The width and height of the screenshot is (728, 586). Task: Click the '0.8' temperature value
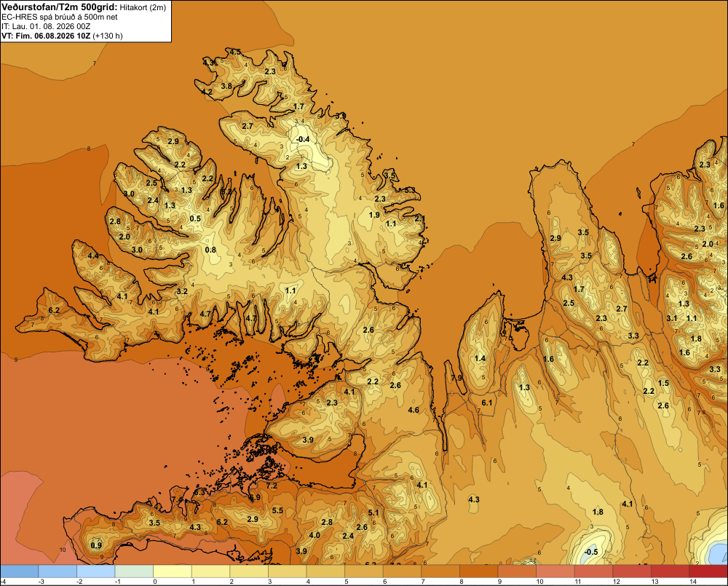210,250
